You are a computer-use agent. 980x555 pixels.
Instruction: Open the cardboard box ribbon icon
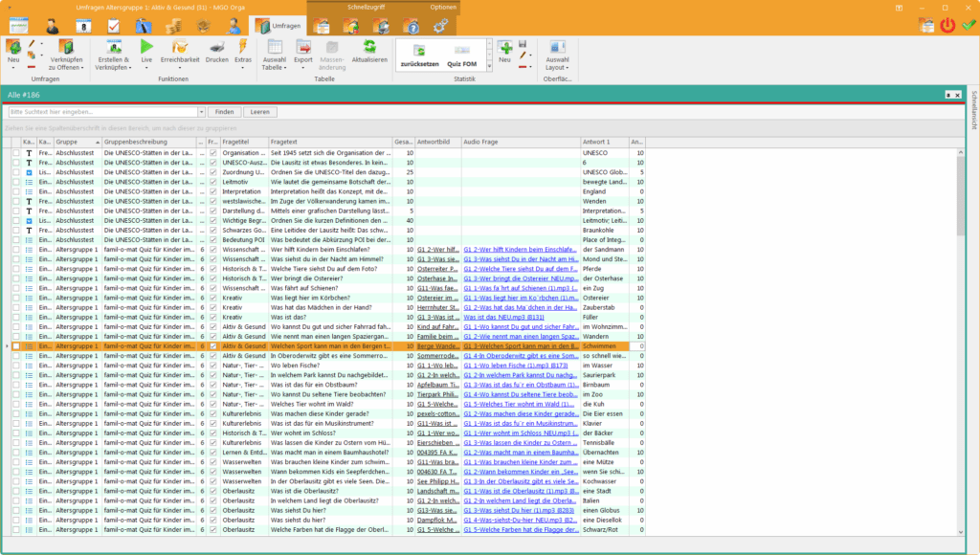tap(204, 26)
